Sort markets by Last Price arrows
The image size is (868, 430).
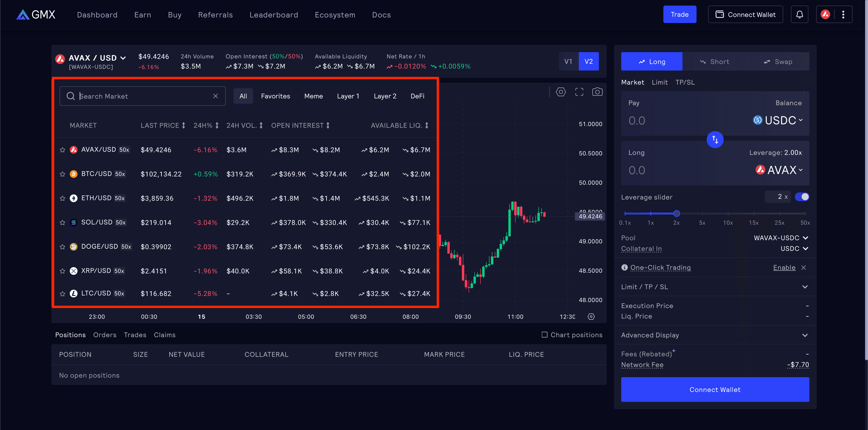[x=184, y=126]
